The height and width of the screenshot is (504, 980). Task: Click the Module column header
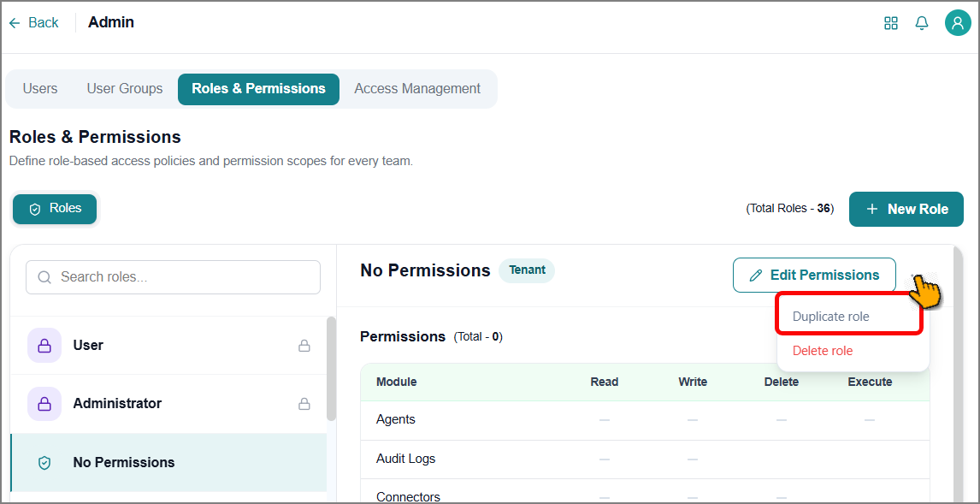point(396,382)
